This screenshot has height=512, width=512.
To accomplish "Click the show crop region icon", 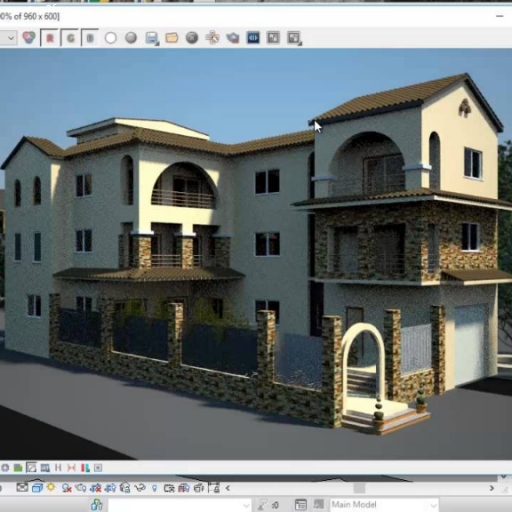I will click(110, 488).
